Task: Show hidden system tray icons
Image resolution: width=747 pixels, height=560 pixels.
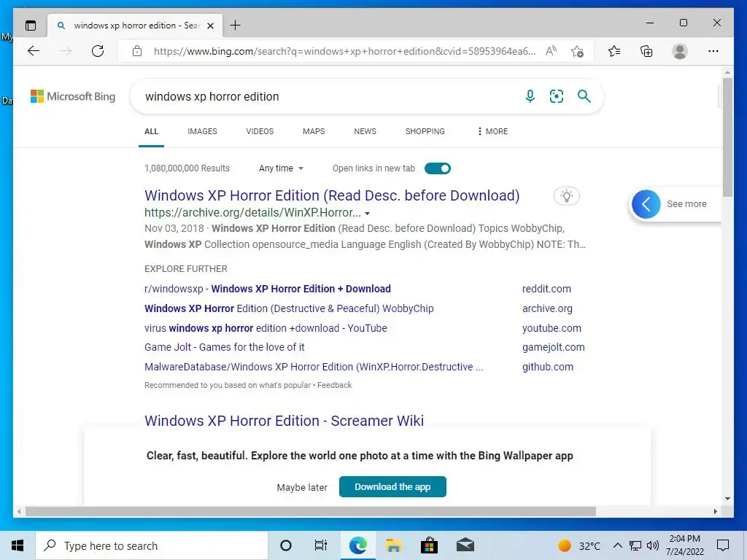Action: 617,545
